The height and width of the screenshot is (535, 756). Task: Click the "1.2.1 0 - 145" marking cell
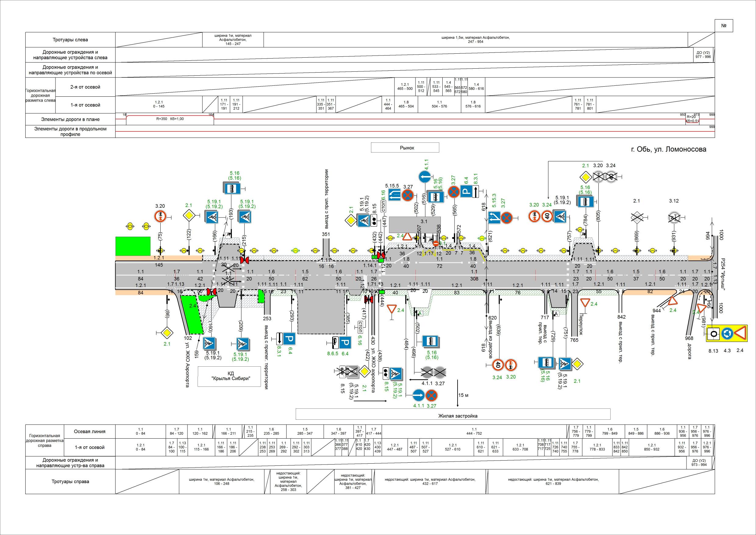(x=159, y=105)
